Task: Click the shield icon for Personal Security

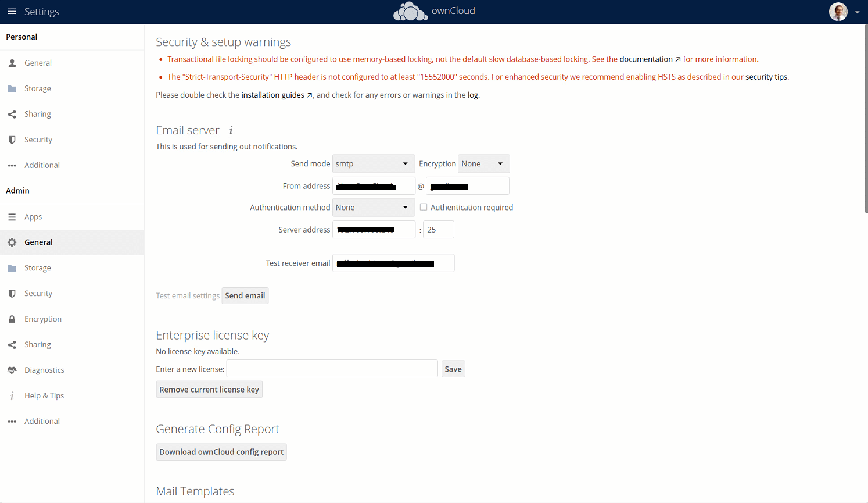Action: pos(12,140)
